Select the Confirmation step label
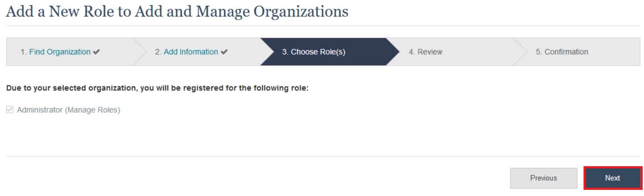This screenshot has height=196, width=644. point(566,52)
